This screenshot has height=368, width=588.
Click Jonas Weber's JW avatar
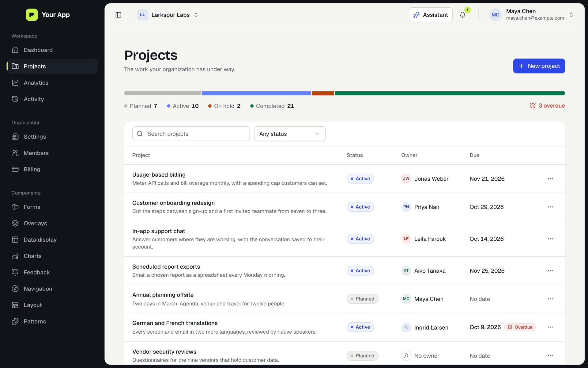406,179
